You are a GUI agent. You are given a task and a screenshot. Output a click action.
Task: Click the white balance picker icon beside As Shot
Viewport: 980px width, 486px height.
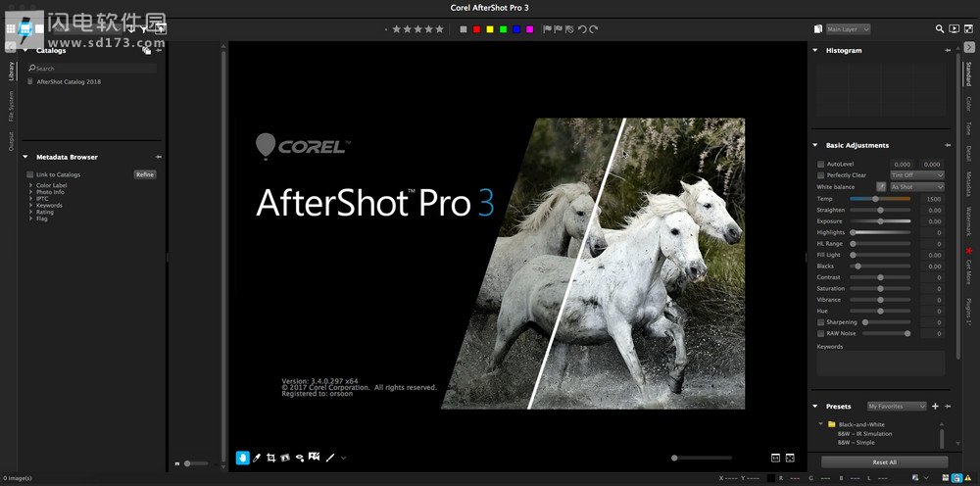pyautogui.click(x=881, y=187)
